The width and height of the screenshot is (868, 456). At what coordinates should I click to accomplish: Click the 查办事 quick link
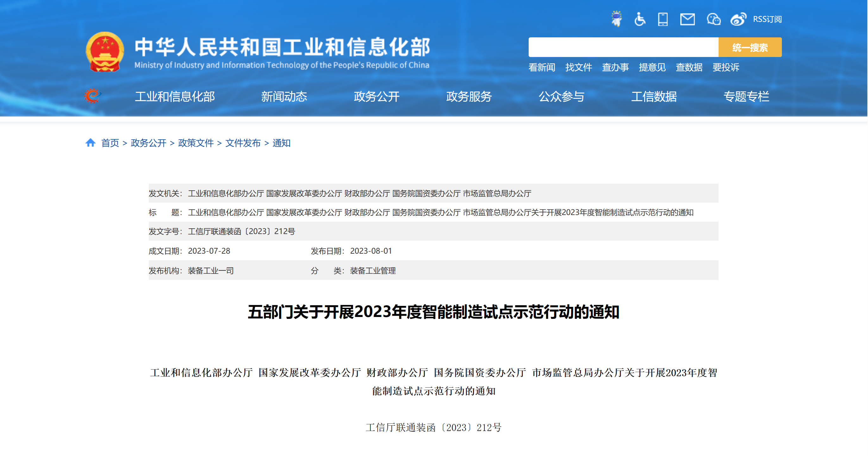tap(615, 67)
